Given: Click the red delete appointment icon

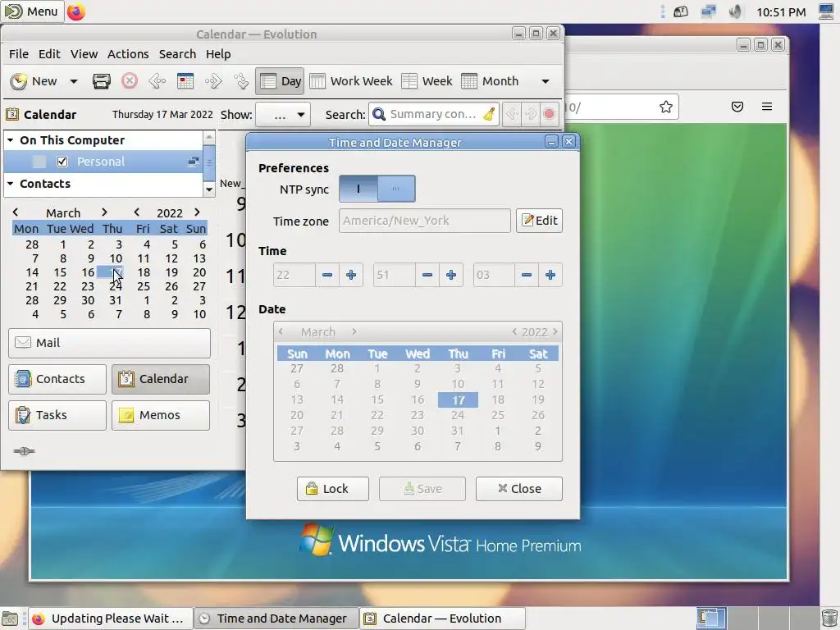Looking at the screenshot, I should coord(129,81).
